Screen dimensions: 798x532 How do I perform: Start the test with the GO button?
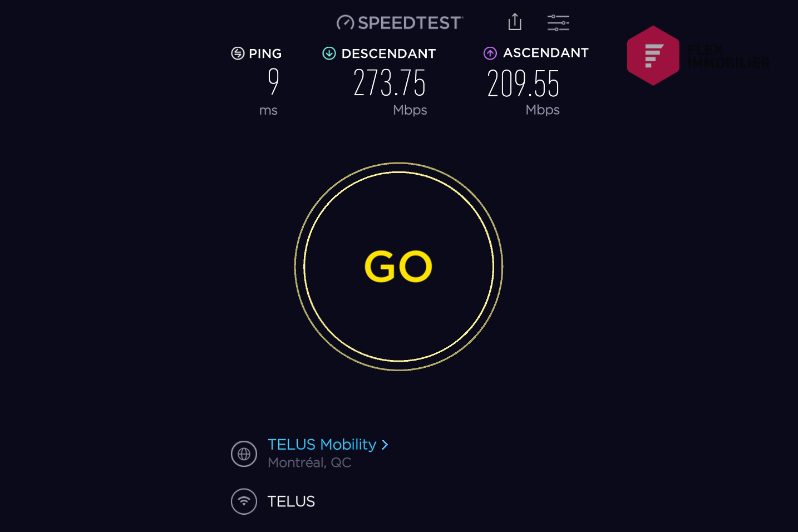pos(398,267)
